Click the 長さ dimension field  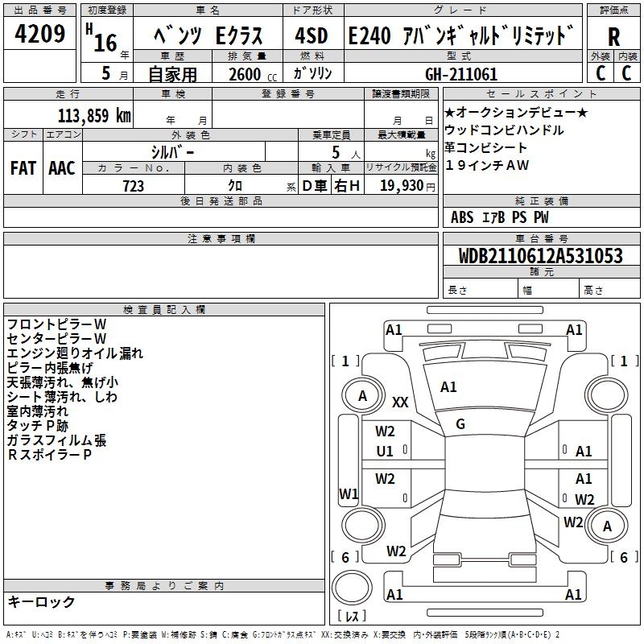[x=481, y=290]
